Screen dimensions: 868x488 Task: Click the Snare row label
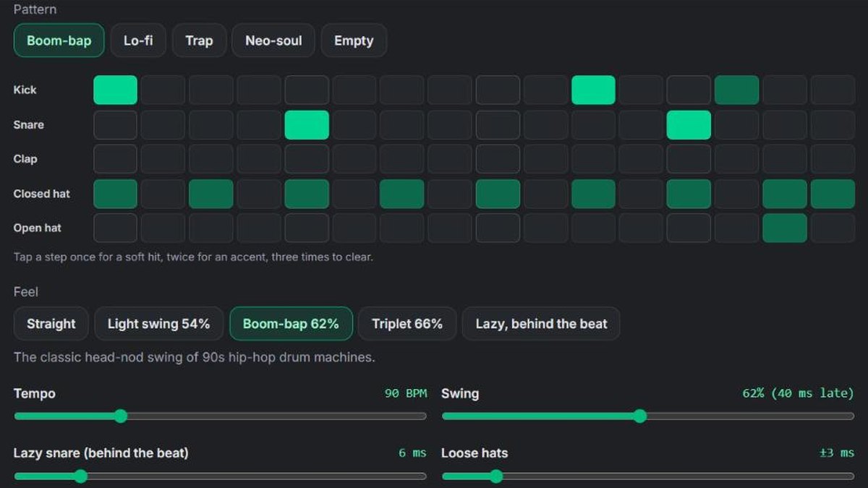coord(28,124)
